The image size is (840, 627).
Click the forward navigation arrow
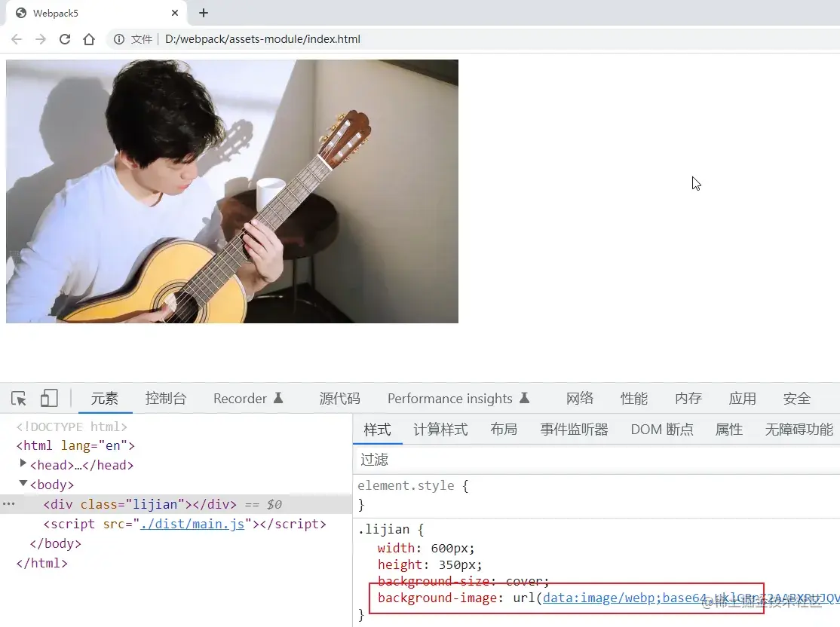pyautogui.click(x=41, y=38)
